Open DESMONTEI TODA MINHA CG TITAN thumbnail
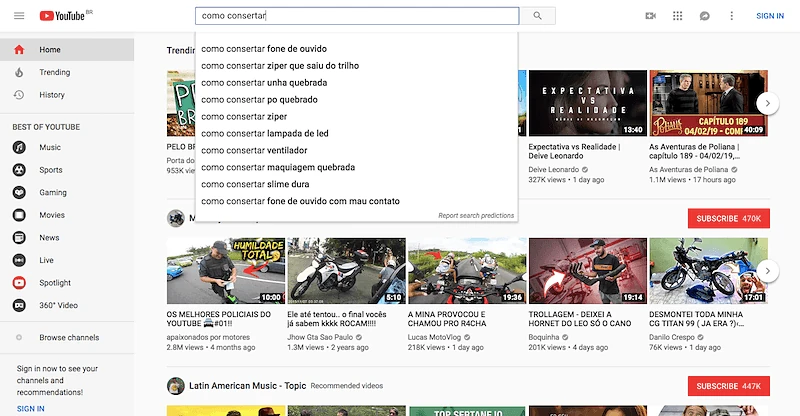Screen dimensions: 800x416 [708, 271]
